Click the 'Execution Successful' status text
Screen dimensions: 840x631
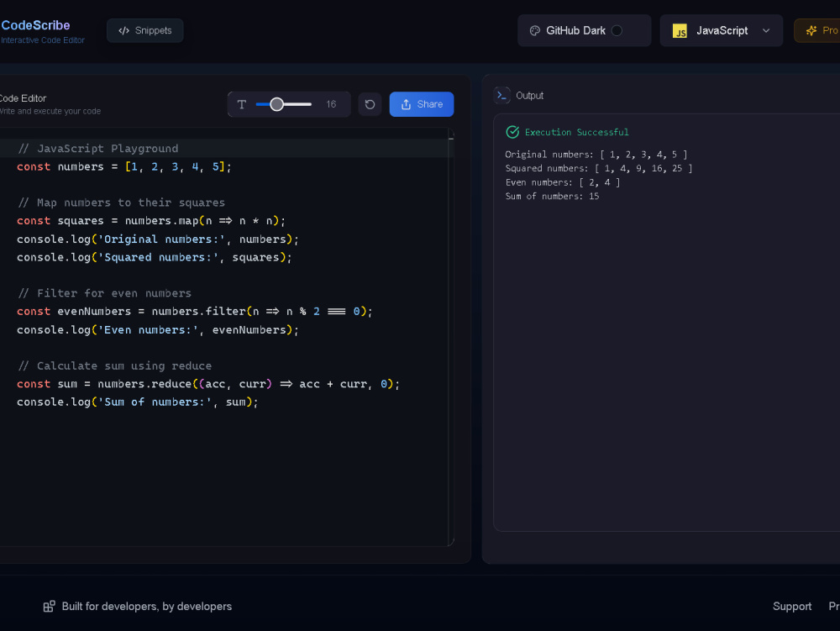[x=577, y=132]
